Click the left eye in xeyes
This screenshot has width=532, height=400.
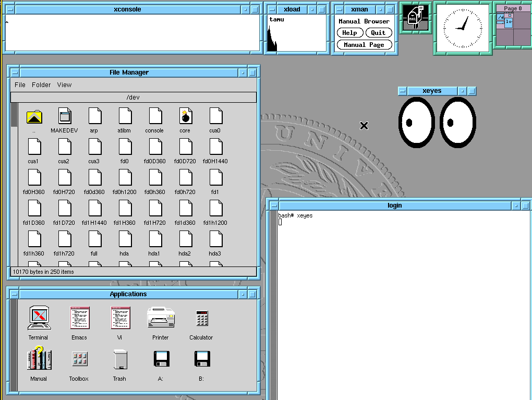point(417,123)
